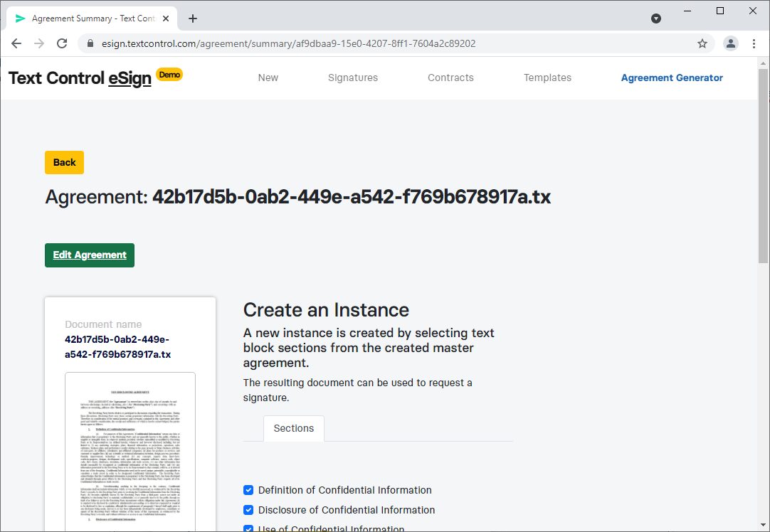Open the agreement document preview thumbnail

[130, 452]
